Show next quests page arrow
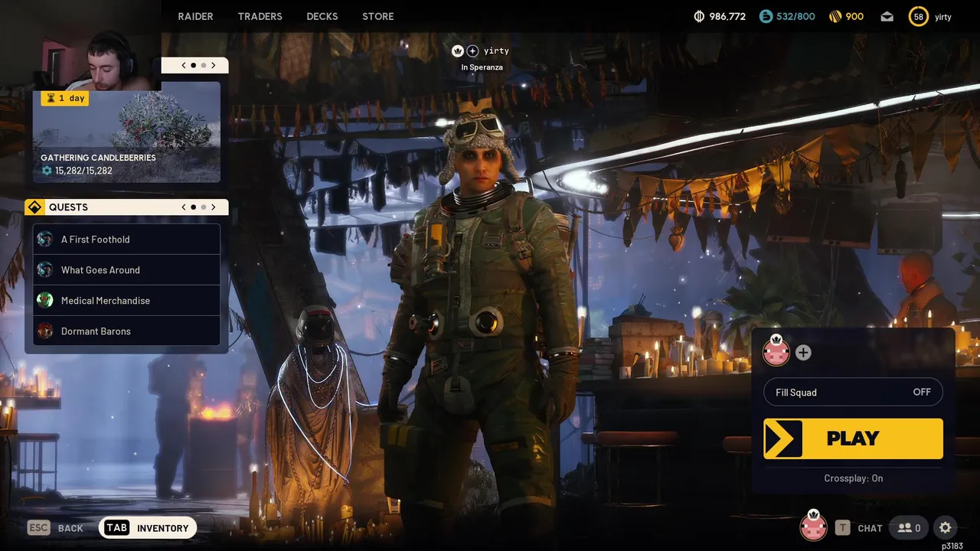This screenshot has width=980, height=551. (x=214, y=207)
